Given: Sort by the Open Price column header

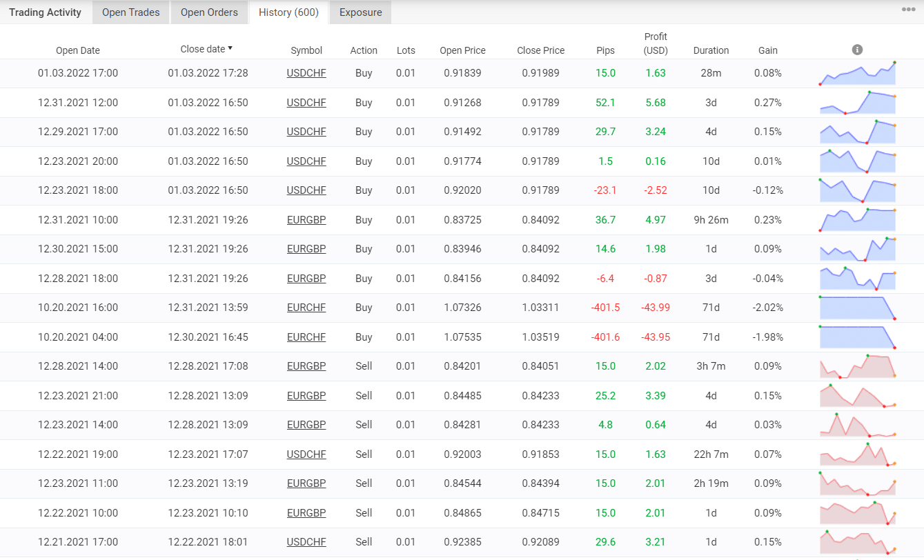Looking at the screenshot, I should pos(462,50).
